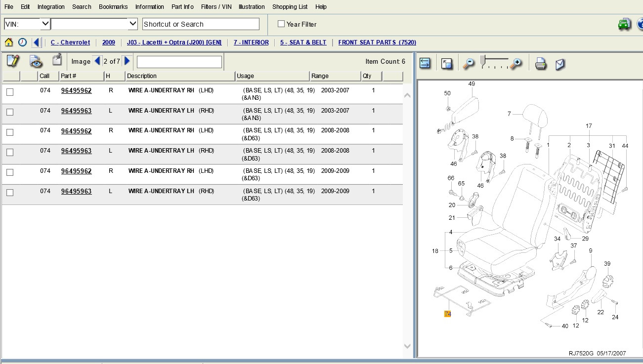Screen dimensions: 643x364
Task: Zoom out with the magnifier minus icon
Action: coord(468,63)
